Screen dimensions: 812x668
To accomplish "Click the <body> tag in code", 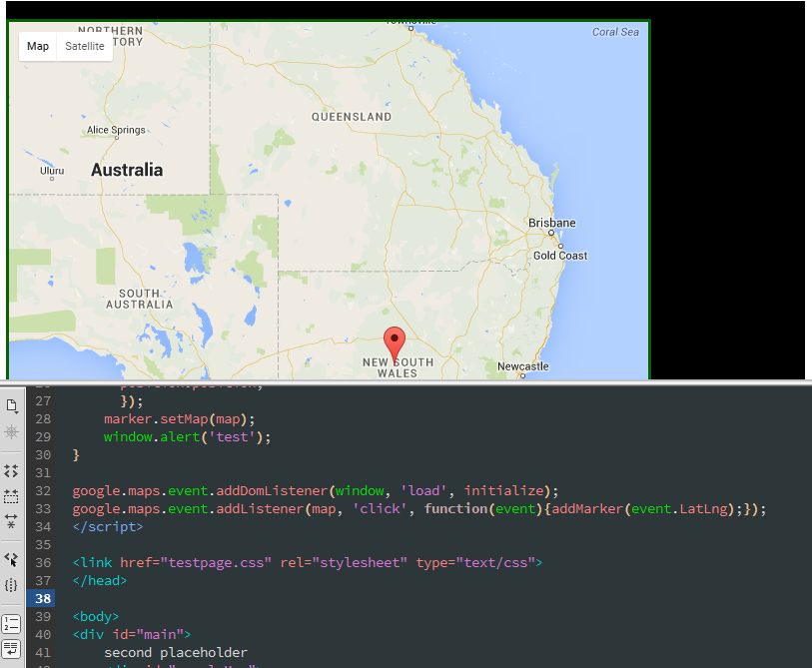I will coord(96,617).
